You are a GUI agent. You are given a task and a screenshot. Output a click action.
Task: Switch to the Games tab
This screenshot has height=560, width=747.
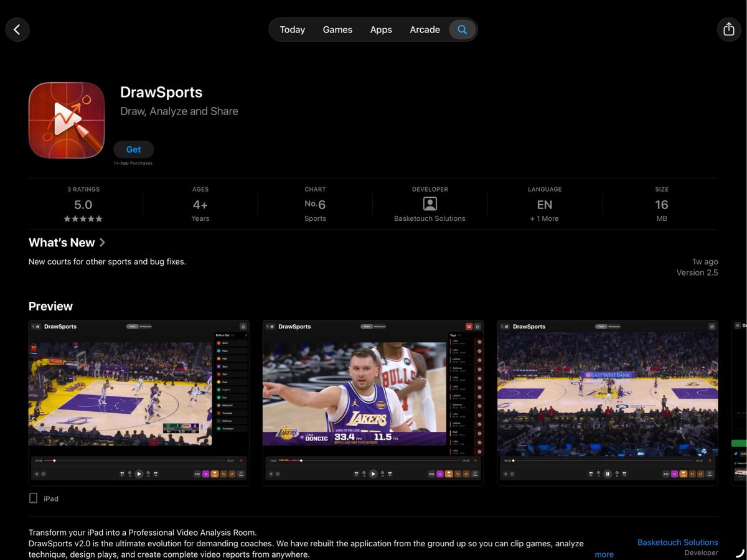pos(337,29)
